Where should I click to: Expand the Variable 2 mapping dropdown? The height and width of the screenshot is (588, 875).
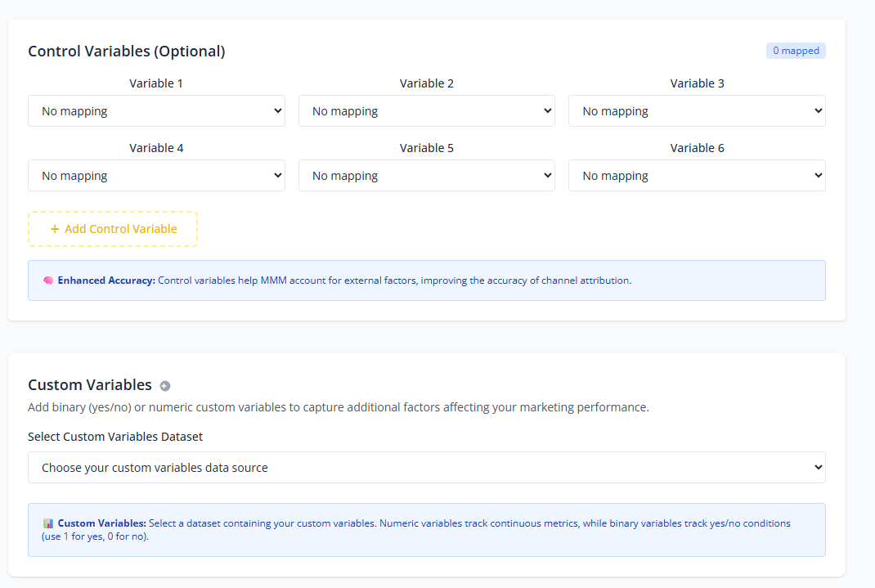(426, 111)
